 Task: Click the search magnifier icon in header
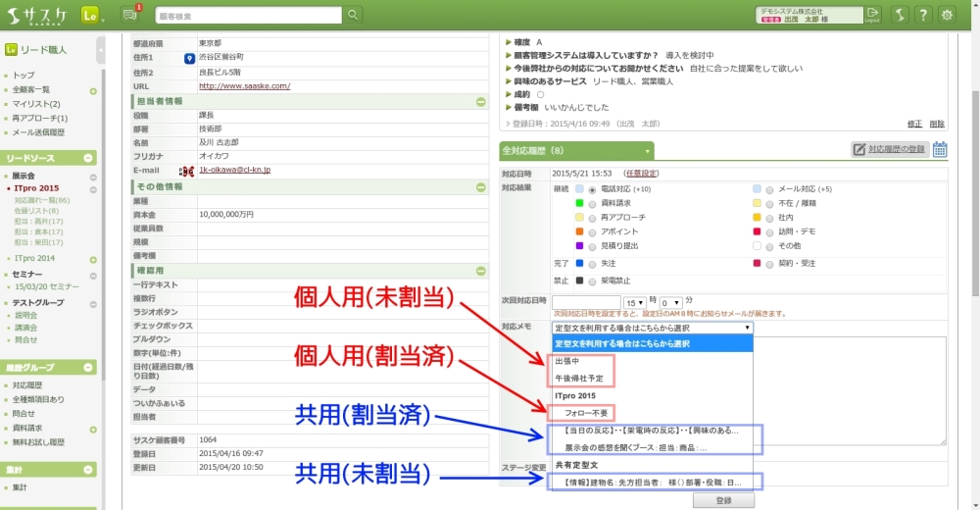coord(353,15)
